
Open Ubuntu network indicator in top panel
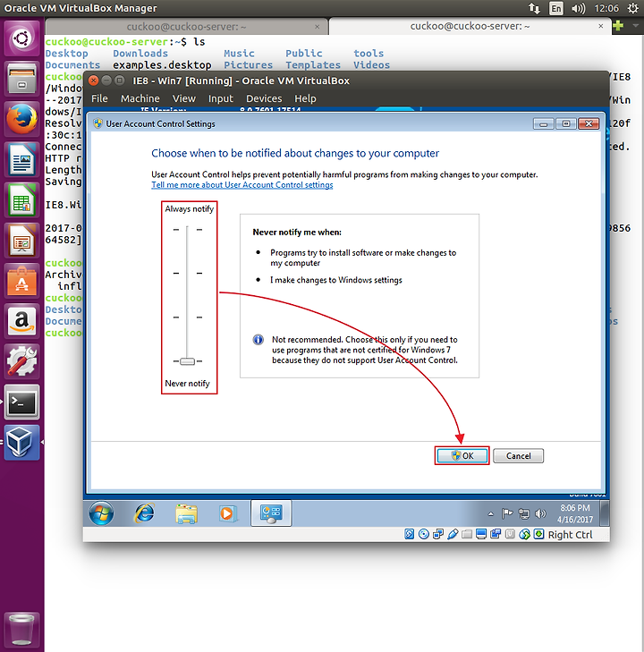(x=534, y=8)
